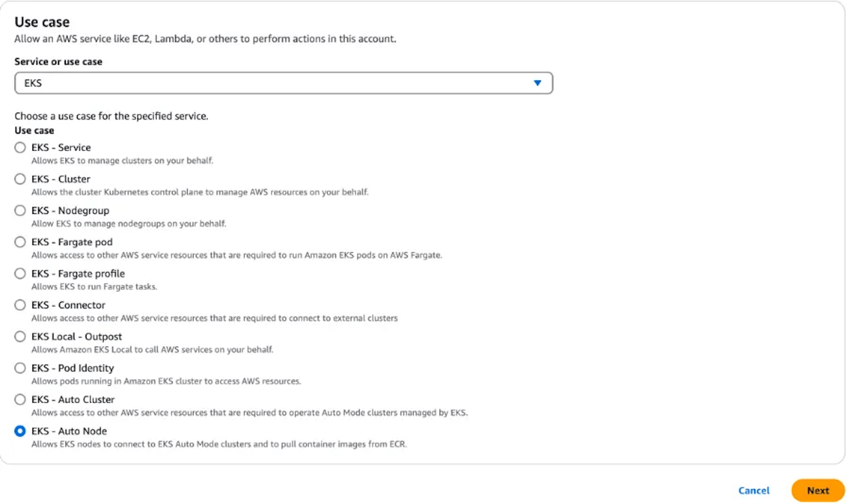Open the Service or use case dropdown arrow
The width and height of the screenshot is (854, 504).
coord(537,83)
